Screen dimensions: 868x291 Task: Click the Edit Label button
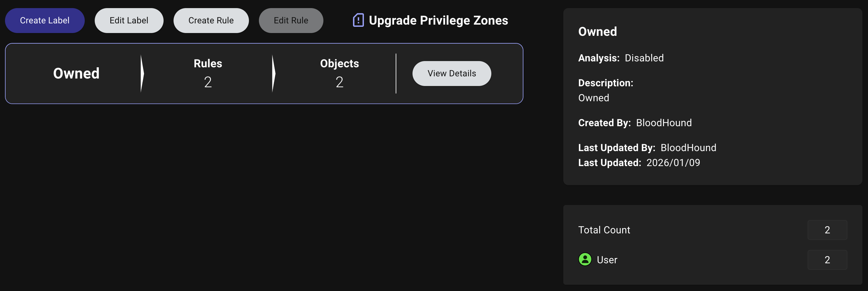pyautogui.click(x=129, y=20)
